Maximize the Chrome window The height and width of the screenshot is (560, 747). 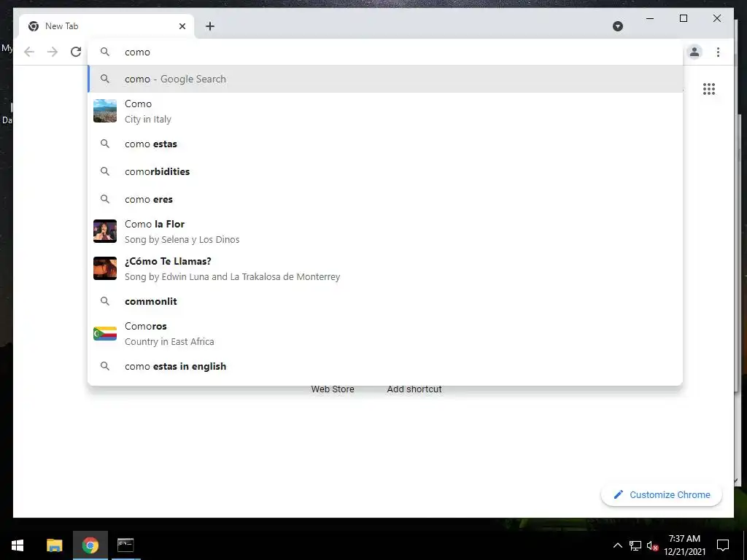(683, 18)
